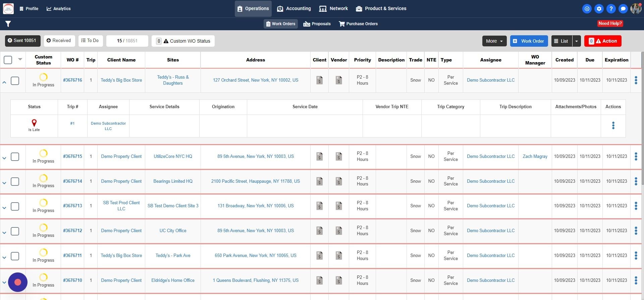Screen dimensions: 644x300
Task: Open trip #1 actions three-dot menu
Action: pyautogui.click(x=613, y=126)
